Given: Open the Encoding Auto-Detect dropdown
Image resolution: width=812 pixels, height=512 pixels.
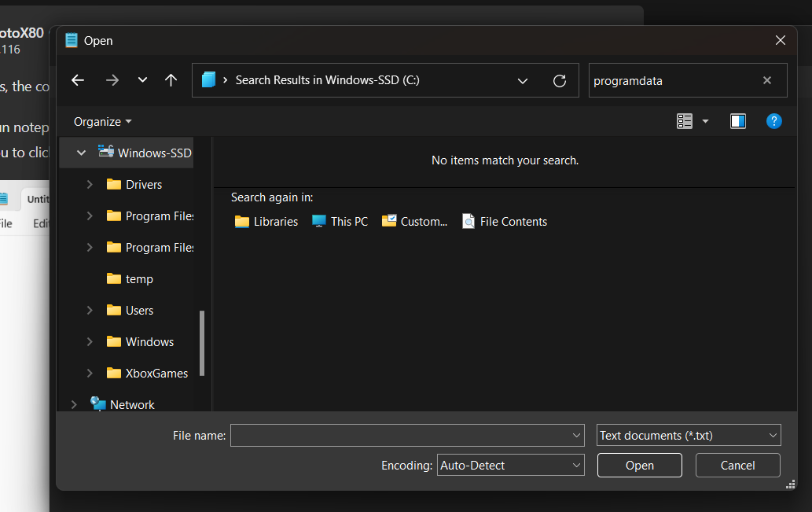Looking at the screenshot, I should click(x=511, y=466).
